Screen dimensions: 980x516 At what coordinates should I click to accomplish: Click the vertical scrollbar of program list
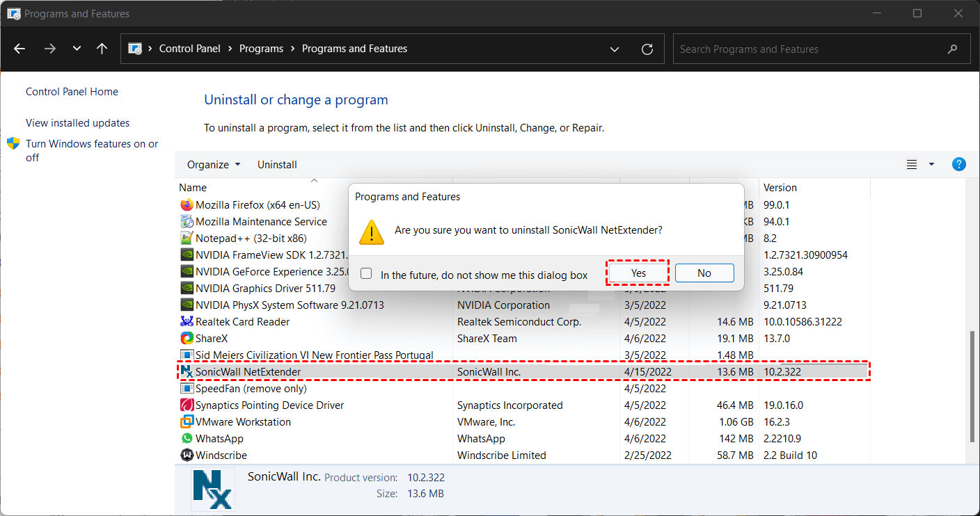tap(972, 386)
